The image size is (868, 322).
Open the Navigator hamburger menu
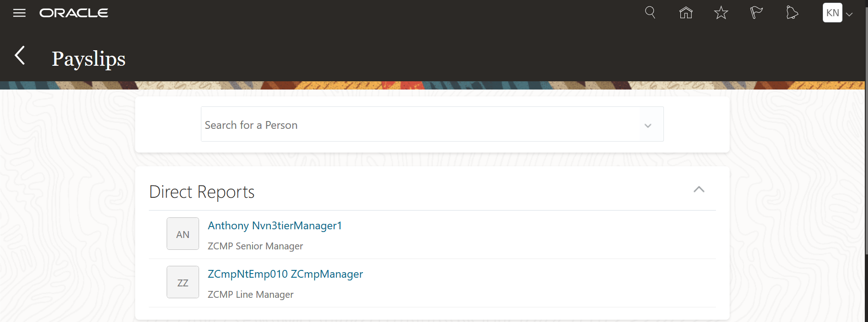(x=19, y=13)
